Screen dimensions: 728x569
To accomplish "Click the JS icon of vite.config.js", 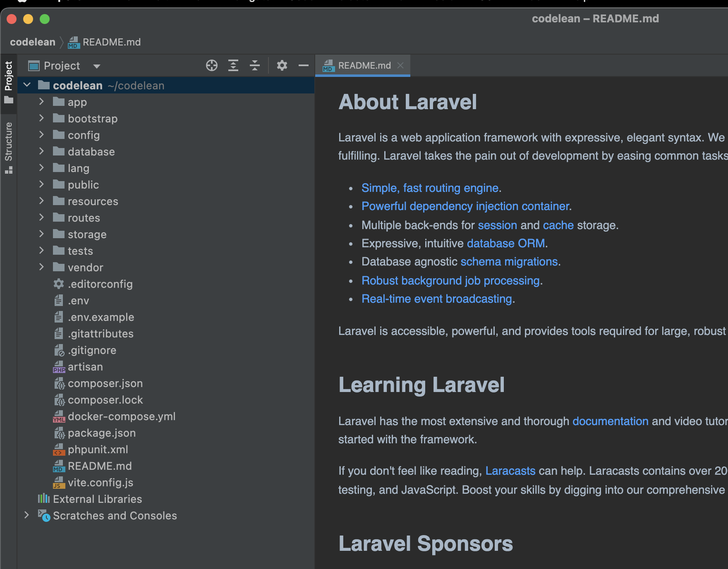I will (59, 483).
